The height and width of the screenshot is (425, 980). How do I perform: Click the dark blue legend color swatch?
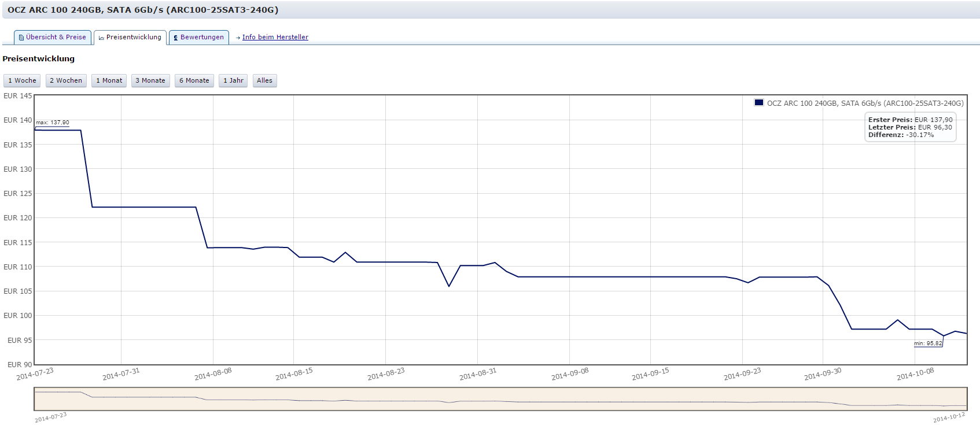[758, 103]
